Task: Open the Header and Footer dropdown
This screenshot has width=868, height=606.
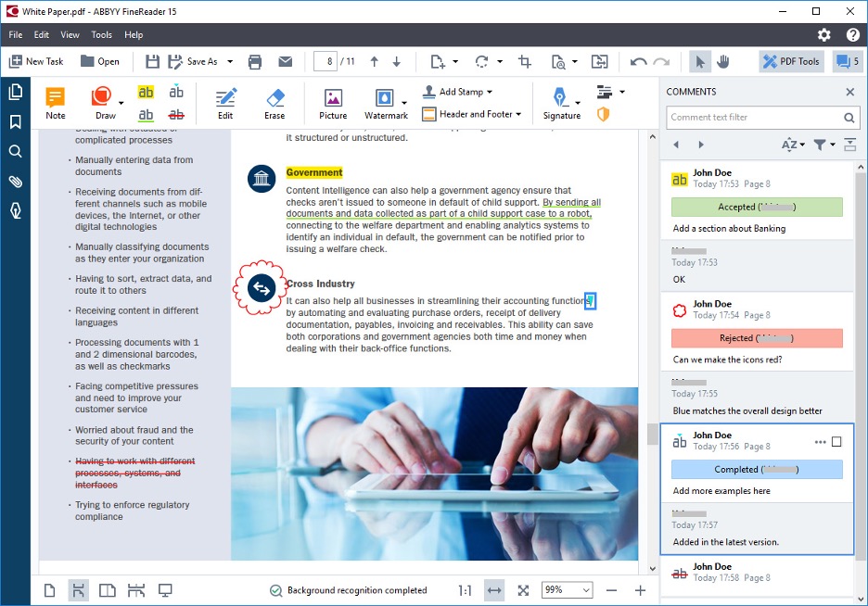Action: click(472, 114)
